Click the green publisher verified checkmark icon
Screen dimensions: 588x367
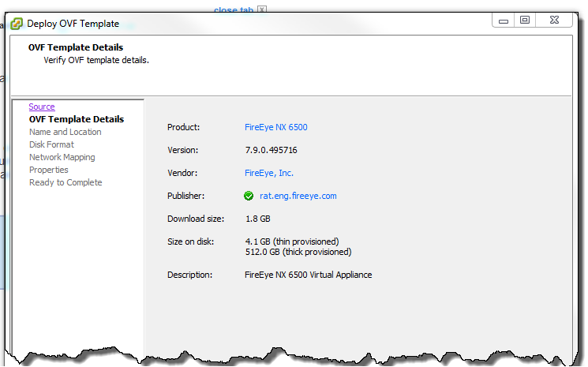point(249,196)
